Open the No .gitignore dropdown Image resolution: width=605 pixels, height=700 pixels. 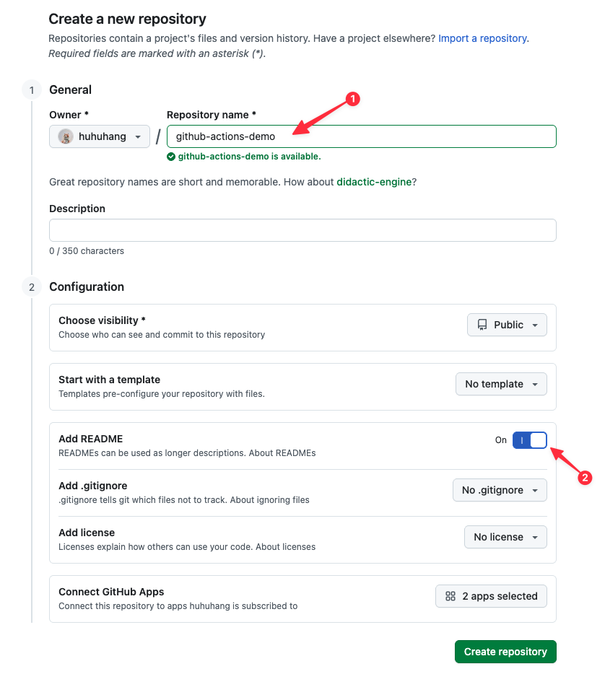[x=500, y=490]
